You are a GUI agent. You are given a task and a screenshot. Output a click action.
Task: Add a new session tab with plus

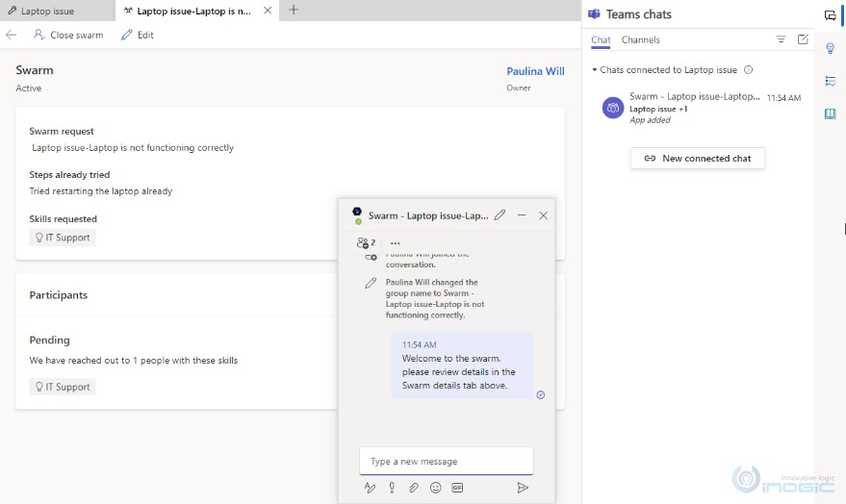pos(294,10)
